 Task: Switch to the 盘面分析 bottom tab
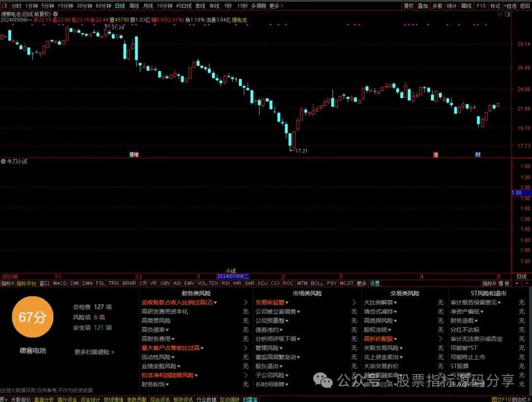point(44,399)
